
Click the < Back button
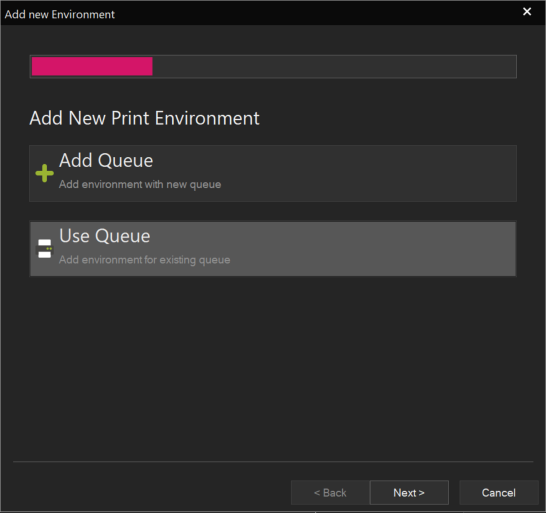pos(330,492)
